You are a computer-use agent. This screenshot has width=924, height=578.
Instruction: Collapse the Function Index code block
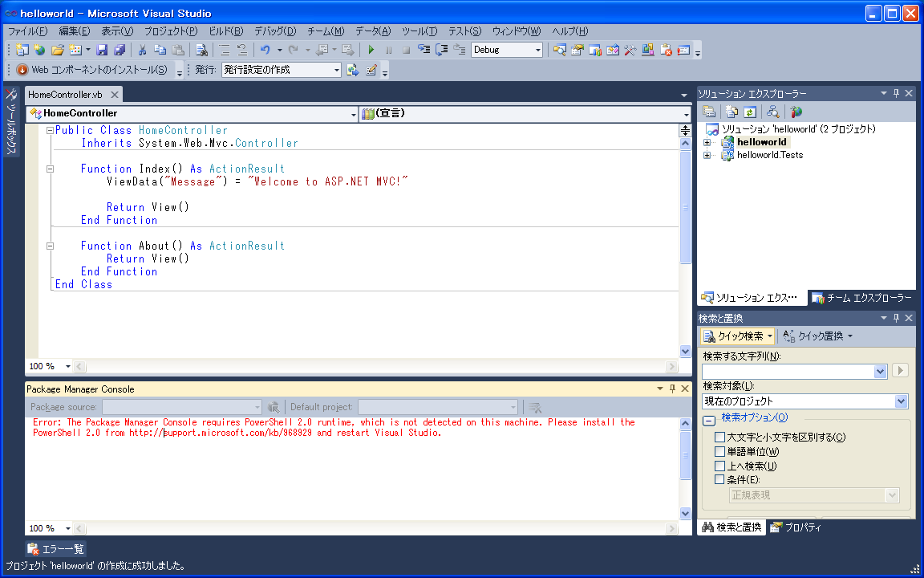(x=50, y=169)
